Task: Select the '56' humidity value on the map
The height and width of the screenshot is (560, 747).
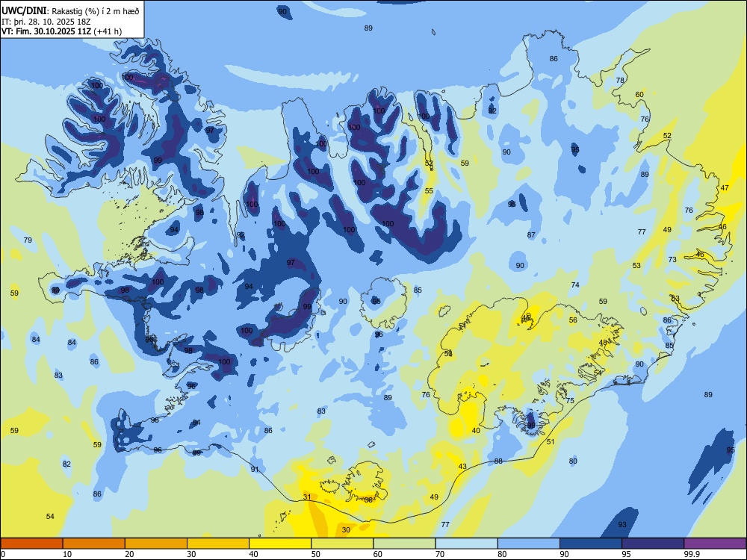Action: pos(573,320)
